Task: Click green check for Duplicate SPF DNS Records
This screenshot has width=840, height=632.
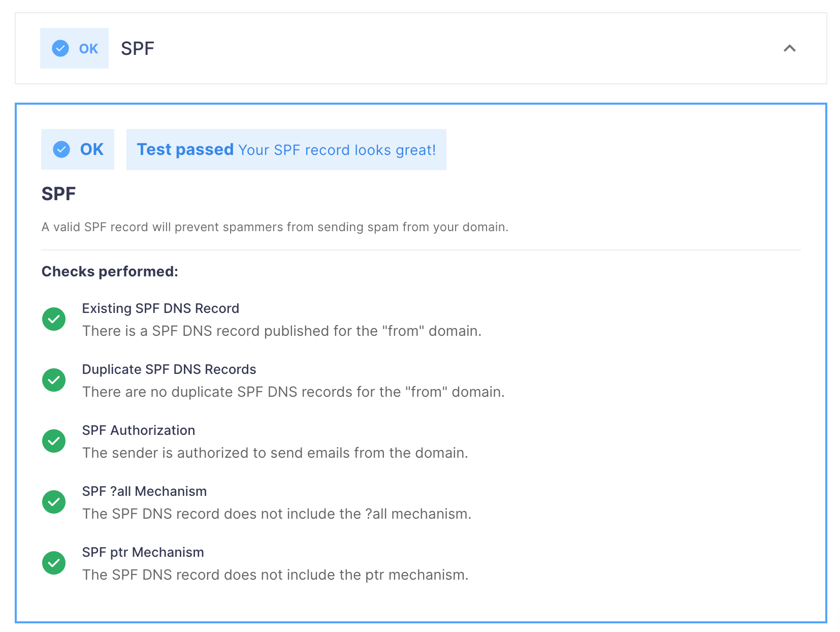Action: pyautogui.click(x=54, y=380)
